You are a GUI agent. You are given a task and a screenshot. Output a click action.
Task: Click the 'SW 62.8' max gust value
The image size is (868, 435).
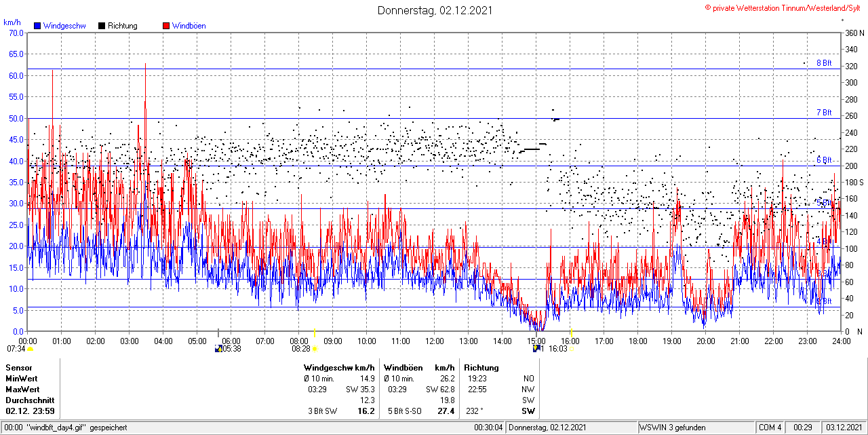pyautogui.click(x=440, y=389)
